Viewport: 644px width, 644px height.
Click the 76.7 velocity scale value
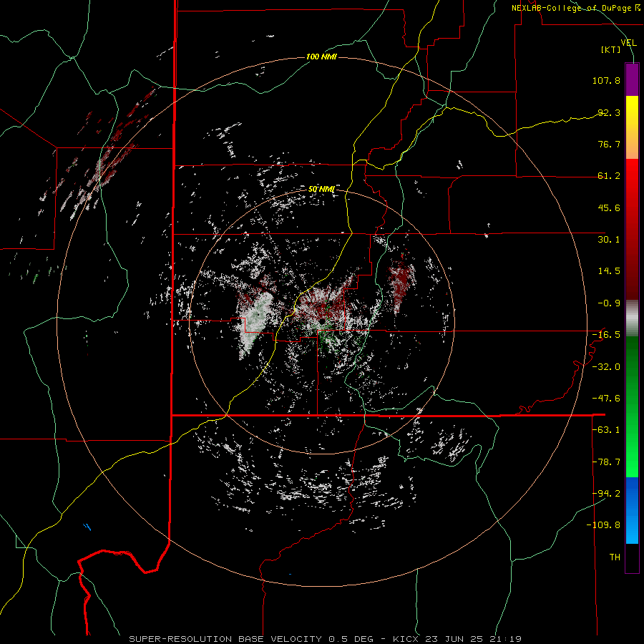609,144
